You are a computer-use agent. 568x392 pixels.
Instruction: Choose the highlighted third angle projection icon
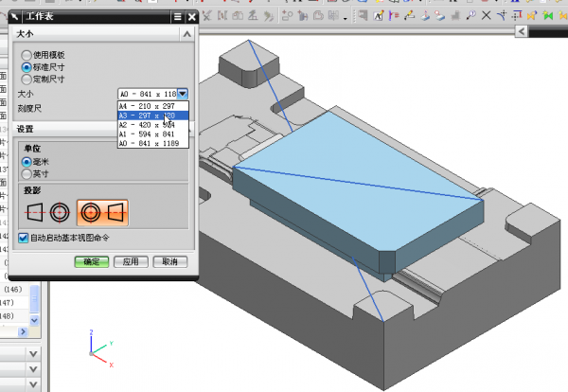[102, 213]
